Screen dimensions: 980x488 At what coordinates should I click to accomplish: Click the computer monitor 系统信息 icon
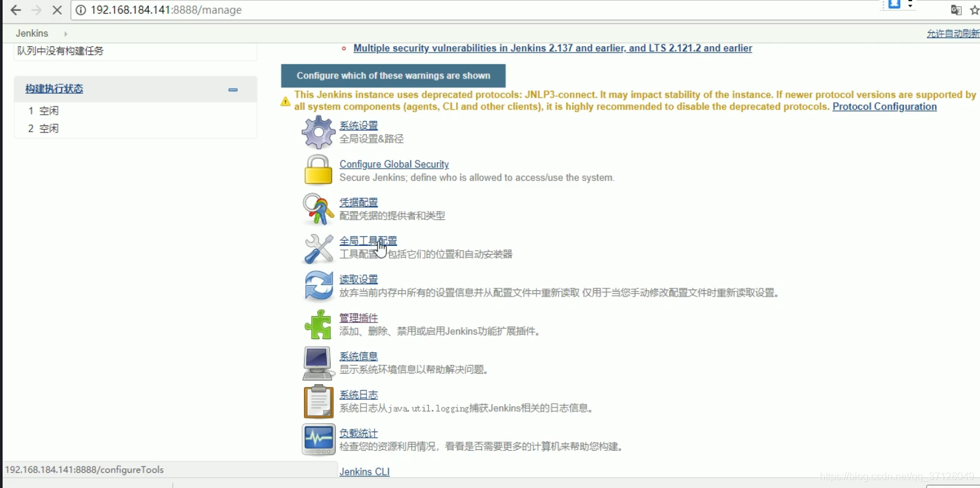[x=318, y=363]
